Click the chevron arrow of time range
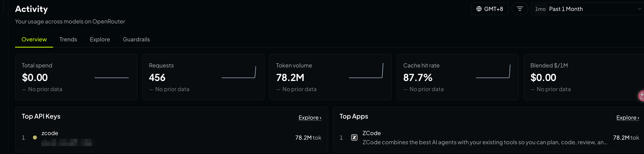The image size is (644, 154). pos(639,9)
